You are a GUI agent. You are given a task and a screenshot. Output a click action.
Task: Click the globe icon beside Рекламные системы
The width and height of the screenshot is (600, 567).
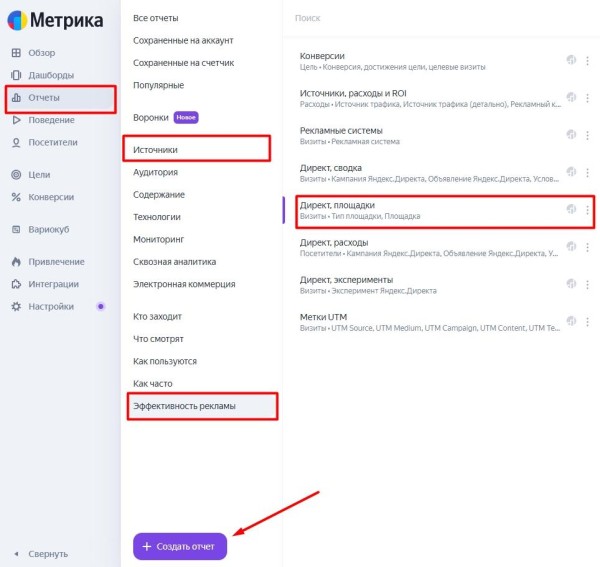(x=571, y=134)
